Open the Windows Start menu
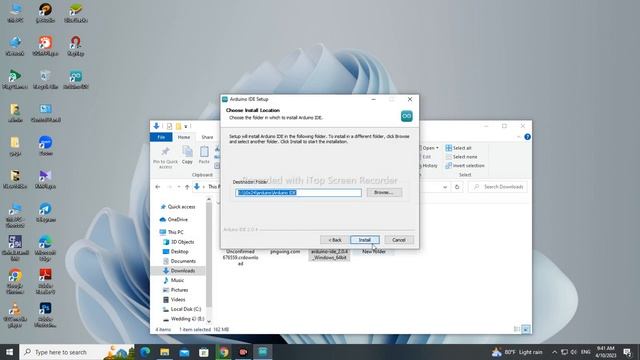 pyautogui.click(x=9, y=352)
